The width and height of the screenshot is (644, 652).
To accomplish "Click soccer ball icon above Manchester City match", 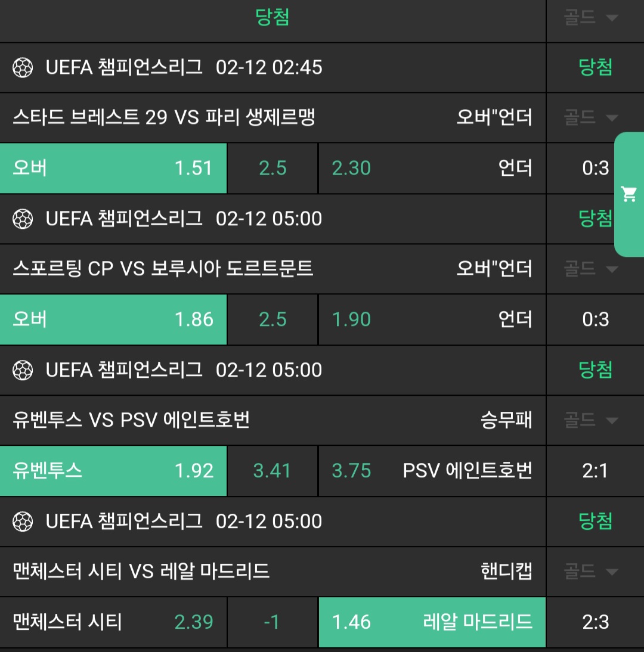I will click(x=23, y=521).
